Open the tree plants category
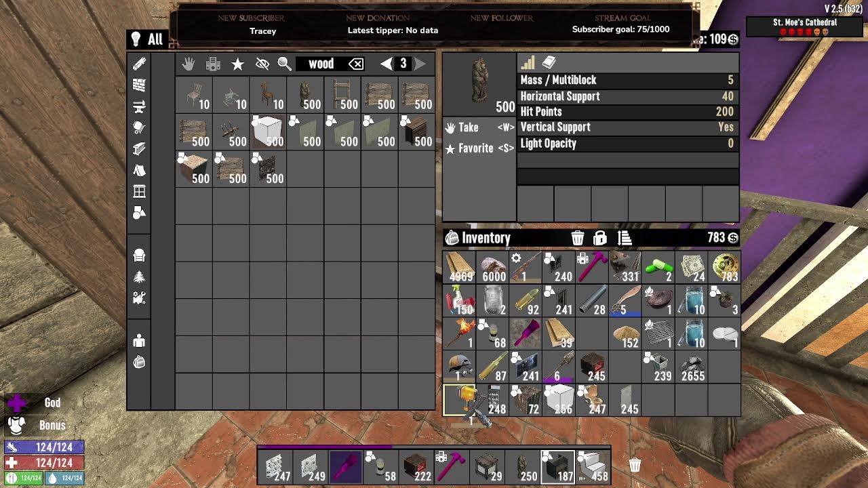This screenshot has width=868, height=488. click(x=139, y=277)
